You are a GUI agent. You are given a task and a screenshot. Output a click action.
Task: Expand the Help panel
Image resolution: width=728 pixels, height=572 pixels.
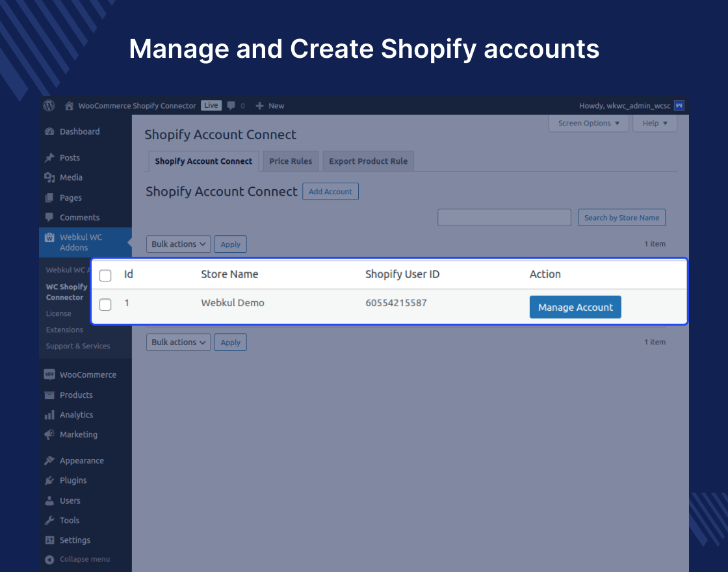(655, 123)
